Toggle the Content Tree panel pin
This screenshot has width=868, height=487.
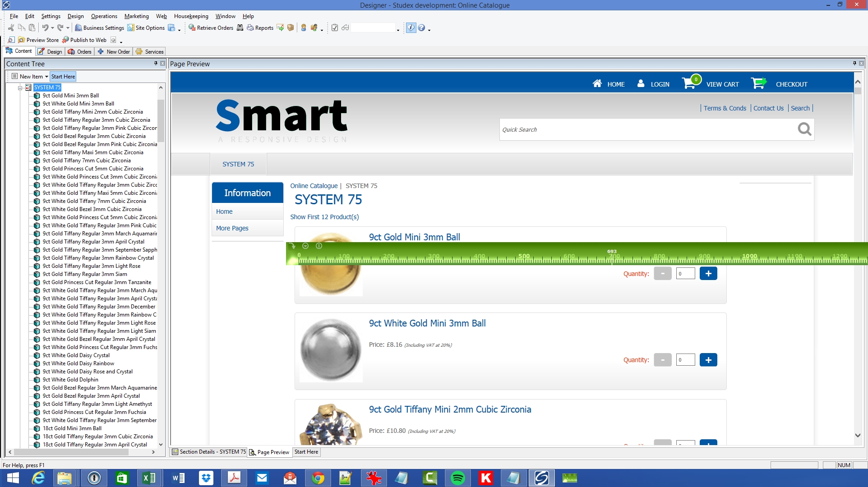[156, 64]
